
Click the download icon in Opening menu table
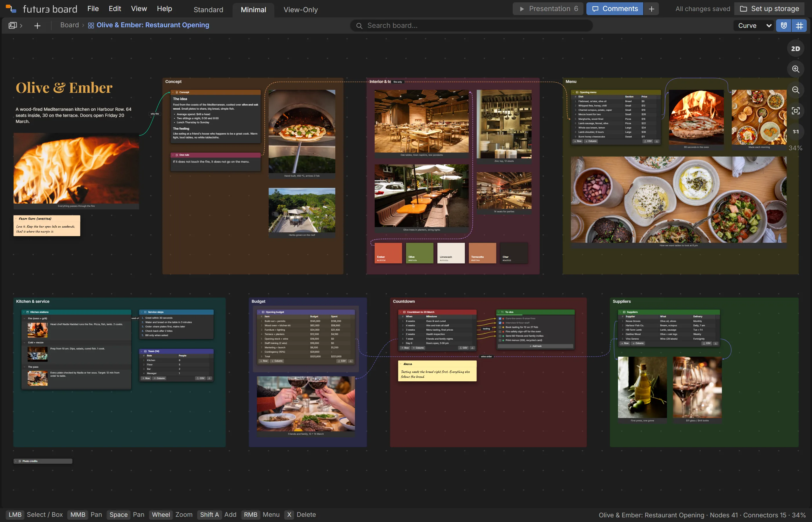pyautogui.click(x=657, y=141)
